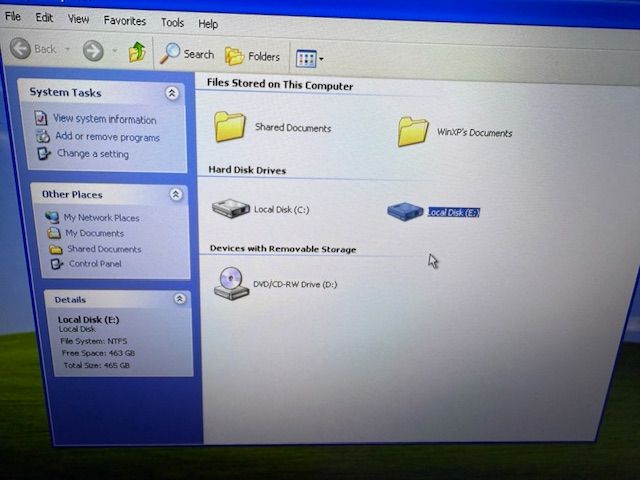Open the Back history dropdown arrow
This screenshot has height=480, width=640.
click(x=68, y=49)
